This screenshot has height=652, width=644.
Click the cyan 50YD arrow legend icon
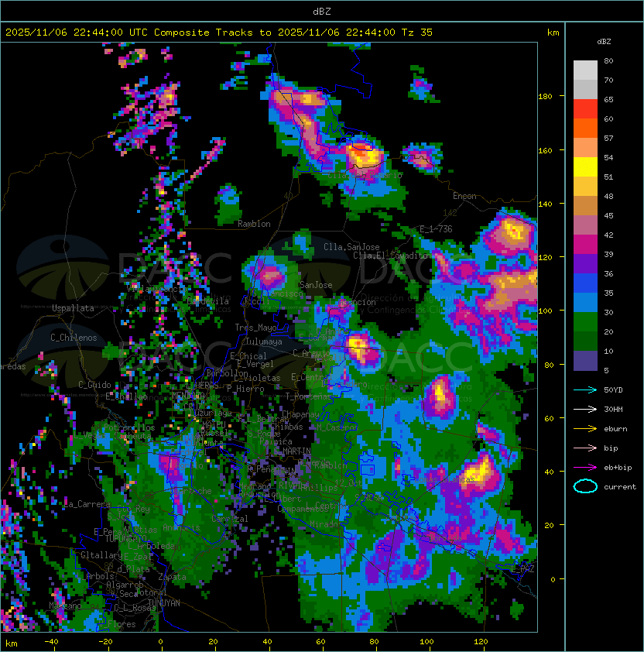click(585, 390)
